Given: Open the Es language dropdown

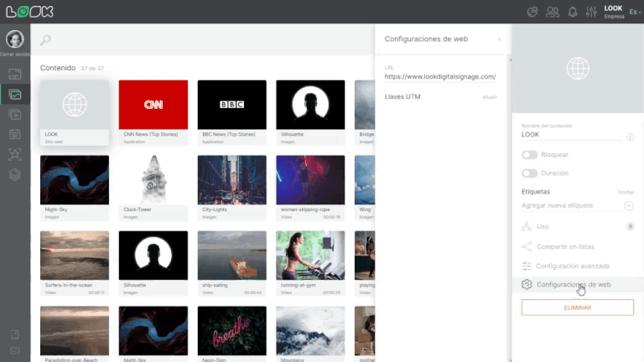Looking at the screenshot, I should tap(635, 12).
